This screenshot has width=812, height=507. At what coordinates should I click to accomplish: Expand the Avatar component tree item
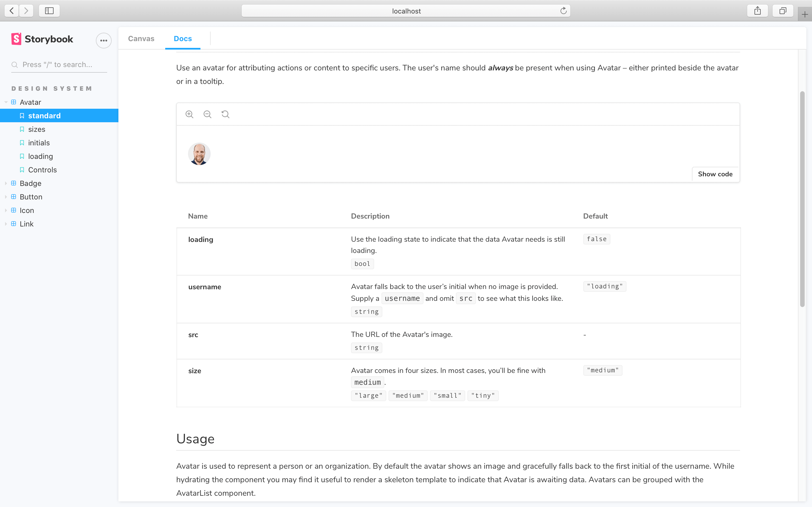[5, 102]
